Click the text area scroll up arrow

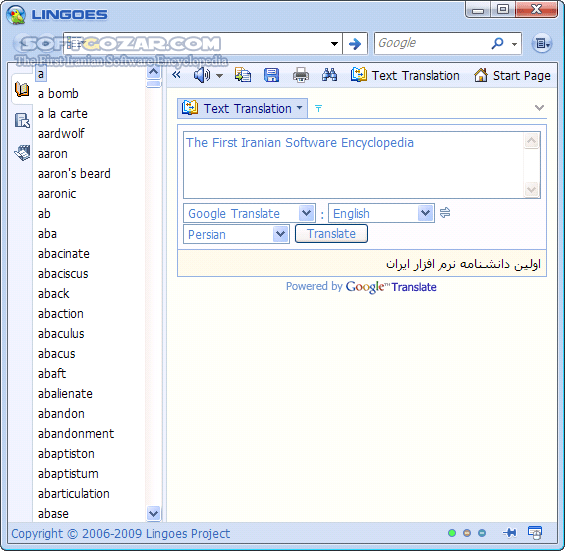pos(532,141)
